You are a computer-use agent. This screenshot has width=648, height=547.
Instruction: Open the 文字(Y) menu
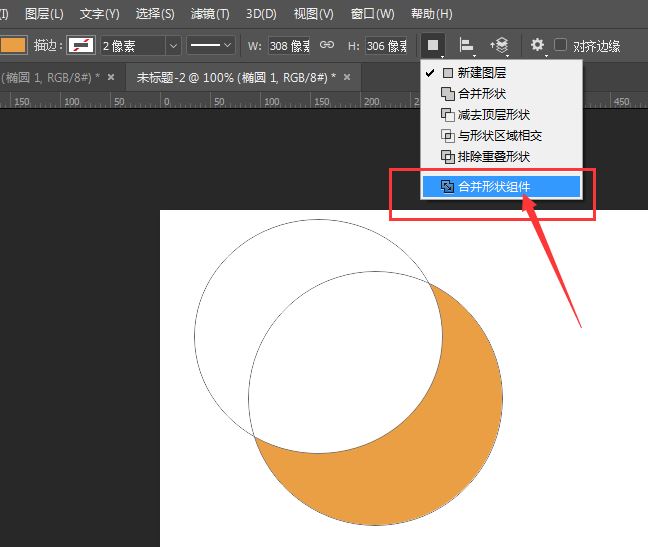coord(99,14)
